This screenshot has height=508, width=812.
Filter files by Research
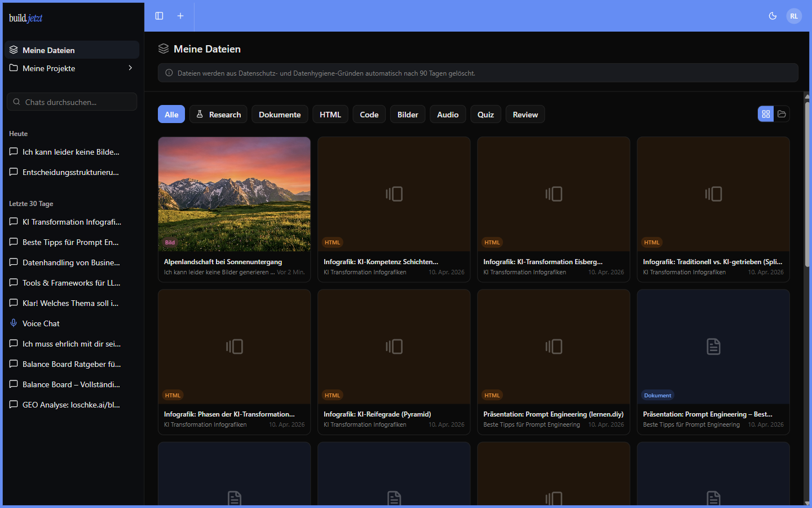click(218, 114)
